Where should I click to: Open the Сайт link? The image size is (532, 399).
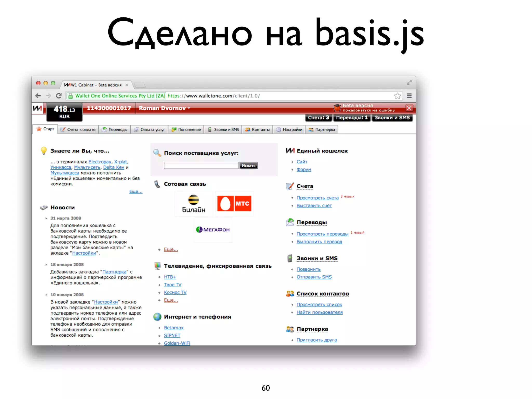(x=302, y=162)
